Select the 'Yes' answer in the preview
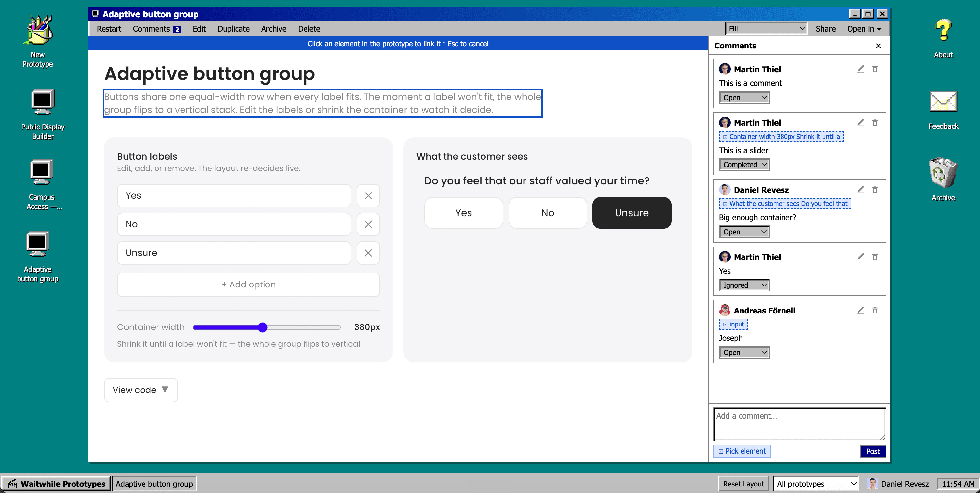Viewport: 980px width, 493px height. (463, 213)
